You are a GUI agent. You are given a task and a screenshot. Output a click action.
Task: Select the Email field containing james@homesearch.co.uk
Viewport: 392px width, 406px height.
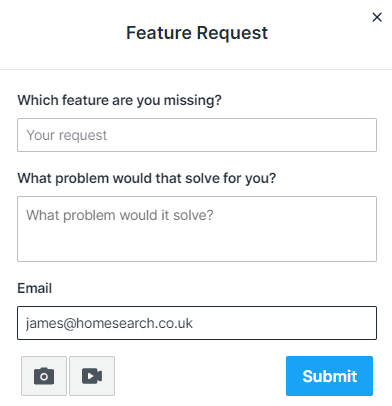(197, 323)
